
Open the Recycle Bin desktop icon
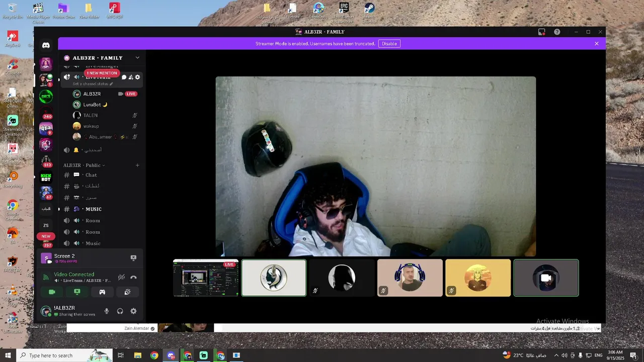click(x=13, y=11)
